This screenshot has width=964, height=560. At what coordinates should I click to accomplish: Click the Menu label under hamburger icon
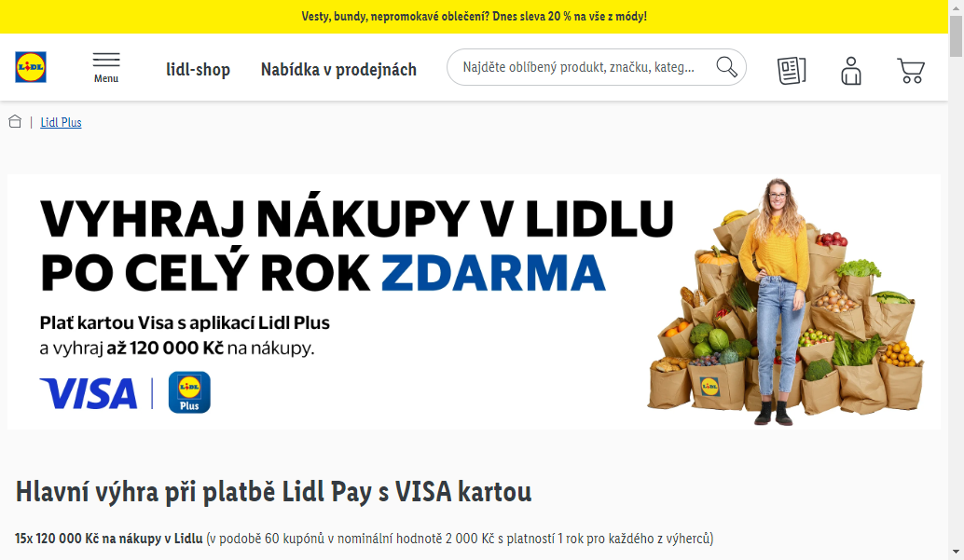coord(106,78)
